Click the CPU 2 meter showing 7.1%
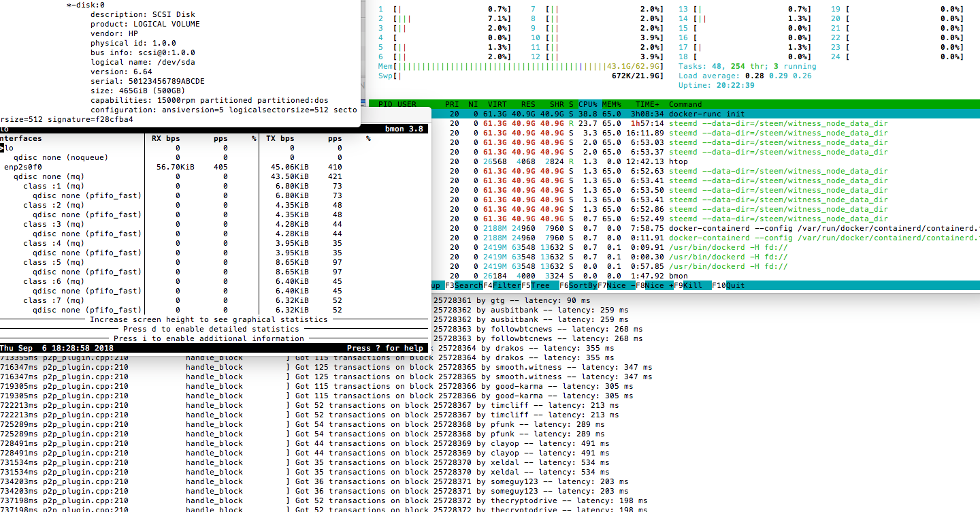980x512 pixels. (x=444, y=18)
